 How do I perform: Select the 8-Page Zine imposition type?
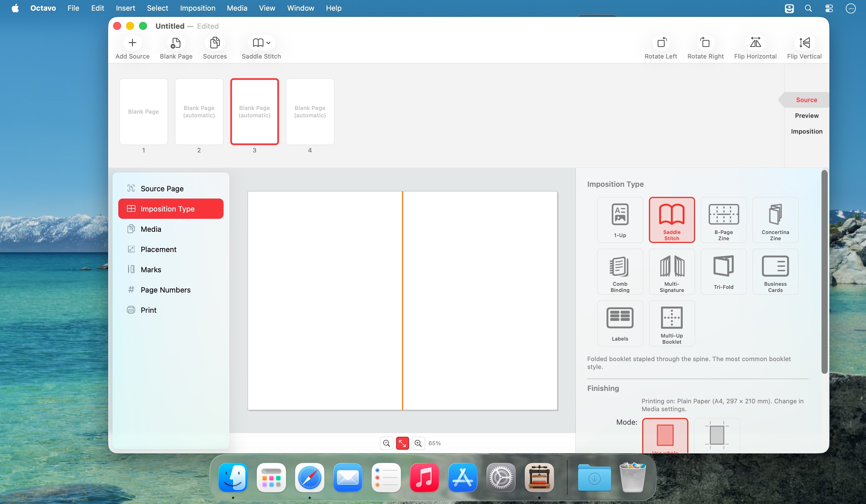[x=723, y=220]
